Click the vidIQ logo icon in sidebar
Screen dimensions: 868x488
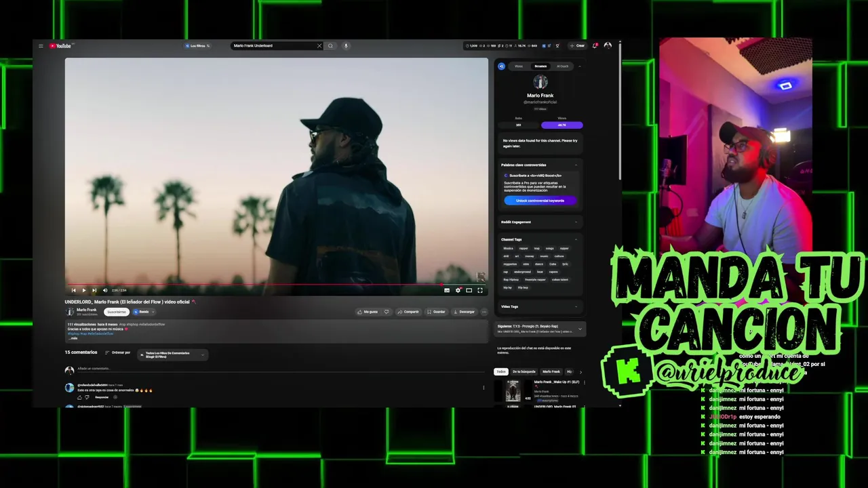point(502,66)
